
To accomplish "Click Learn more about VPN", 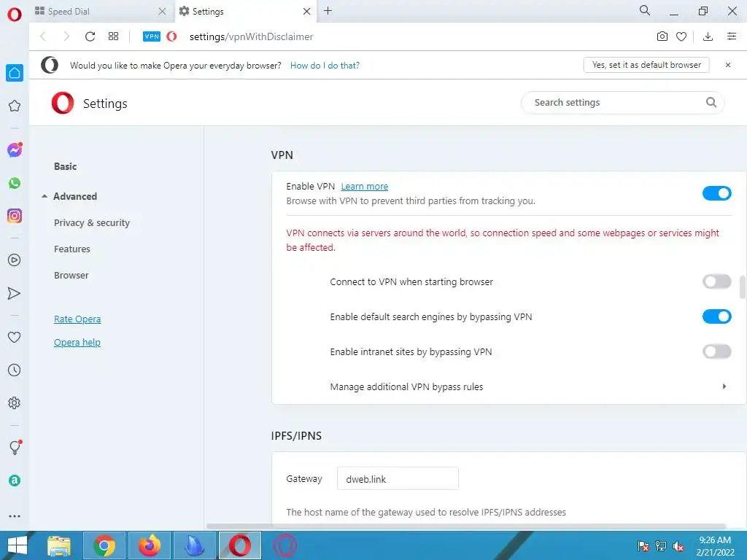I will tap(365, 187).
